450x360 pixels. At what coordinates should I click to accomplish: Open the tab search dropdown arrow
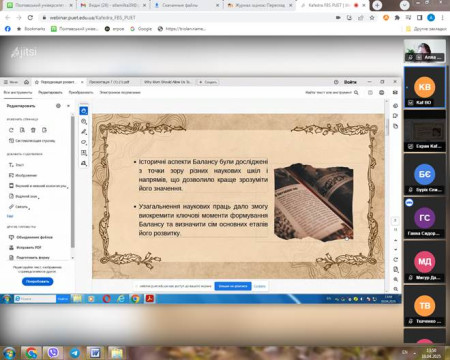click(404, 5)
